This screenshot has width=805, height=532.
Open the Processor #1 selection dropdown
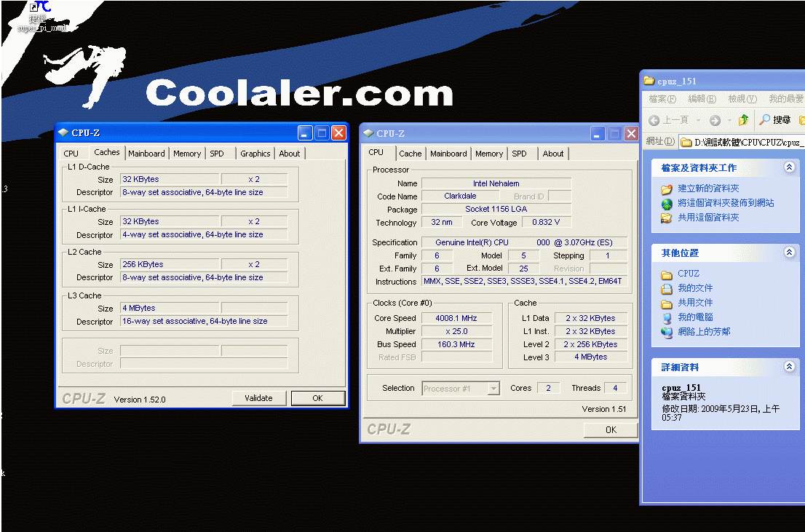pyautogui.click(x=493, y=389)
